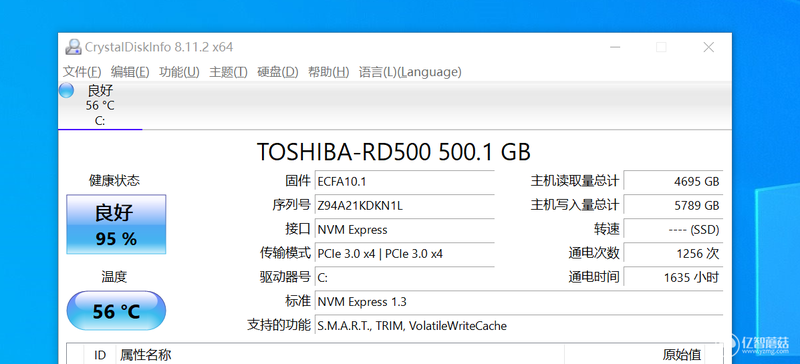Click the 温度 label above the temperature

(114, 277)
